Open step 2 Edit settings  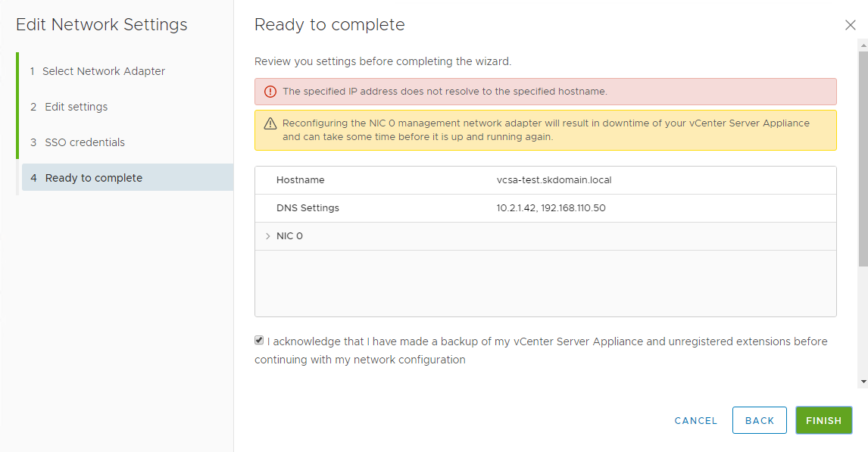coord(69,107)
